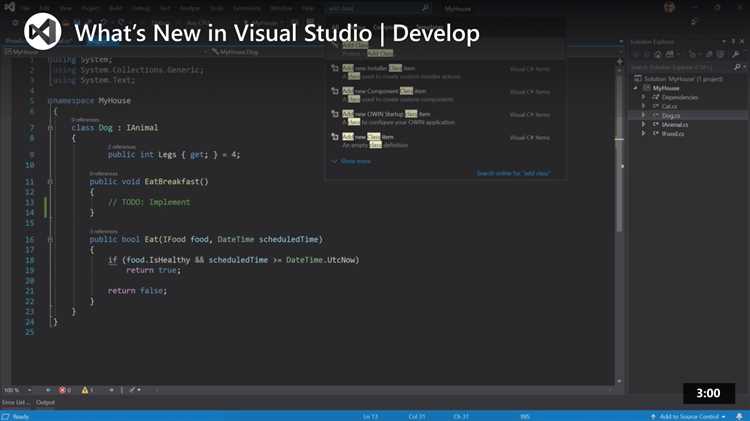Open the MyHouse.Dog type navigation dropdown
This screenshot has height=421, width=750.
(x=268, y=52)
